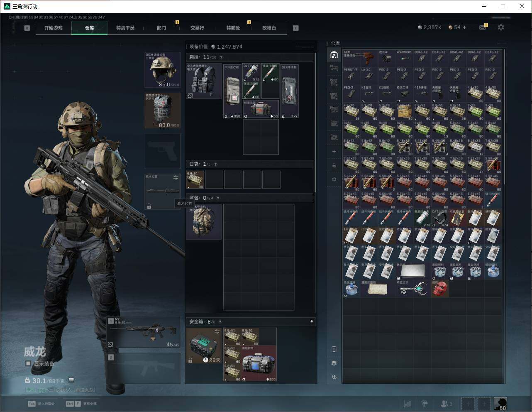Image resolution: width=532 pixels, height=412 pixels.
Task: Select the WARRIOR item in stash
Action: pyautogui.click(x=405, y=59)
